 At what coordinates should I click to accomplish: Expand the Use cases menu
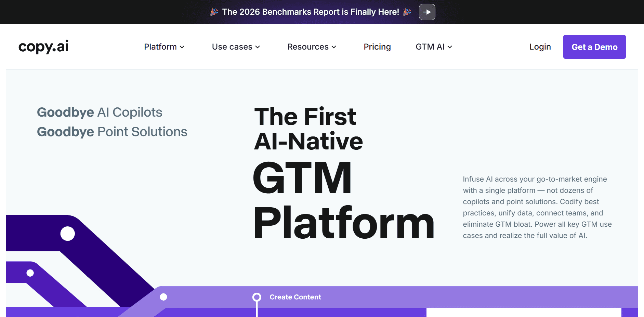pyautogui.click(x=236, y=47)
